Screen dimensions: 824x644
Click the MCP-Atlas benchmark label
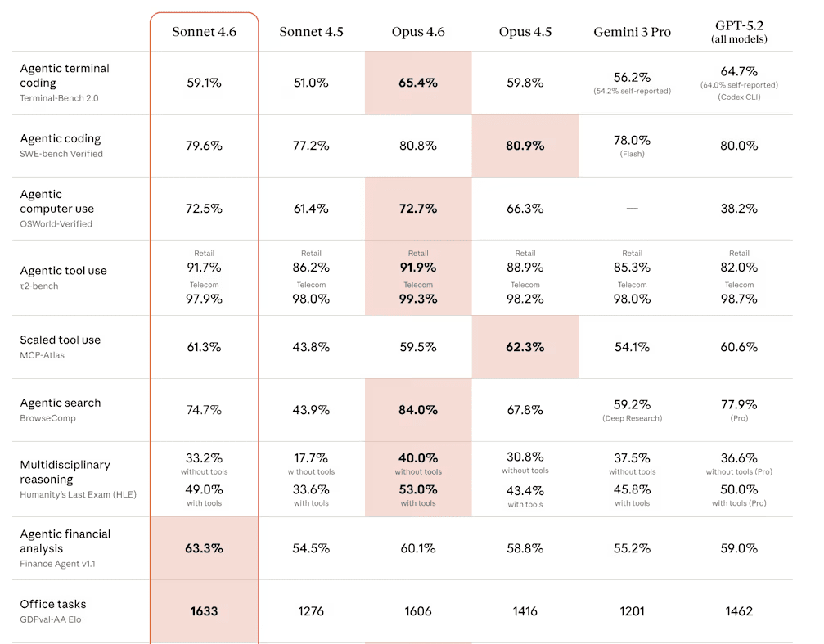point(42,355)
